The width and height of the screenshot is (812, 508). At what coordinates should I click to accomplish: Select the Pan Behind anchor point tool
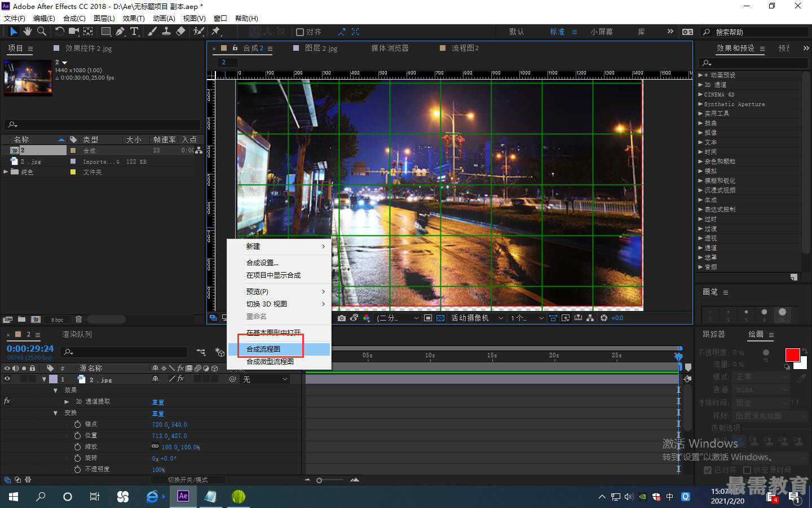click(89, 32)
